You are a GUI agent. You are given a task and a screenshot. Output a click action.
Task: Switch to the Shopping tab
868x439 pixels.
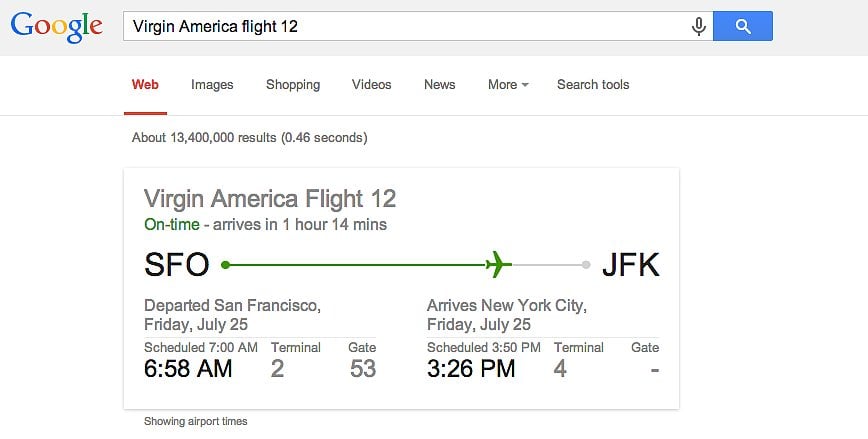(293, 85)
